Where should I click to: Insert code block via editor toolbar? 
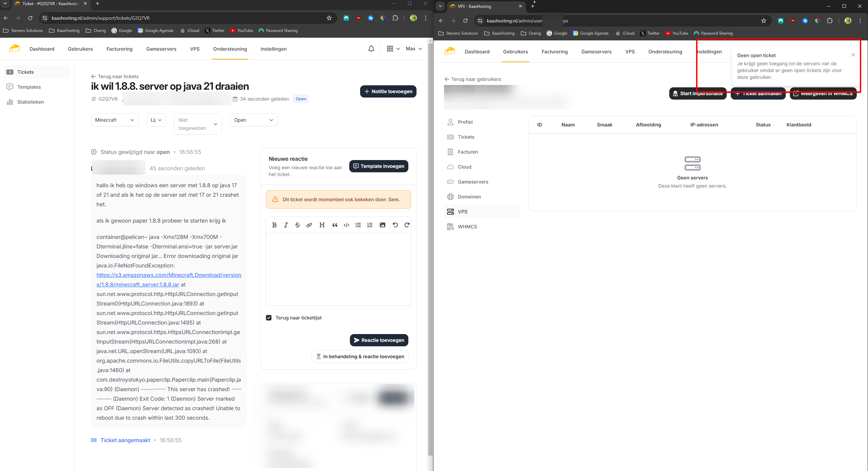click(x=347, y=225)
